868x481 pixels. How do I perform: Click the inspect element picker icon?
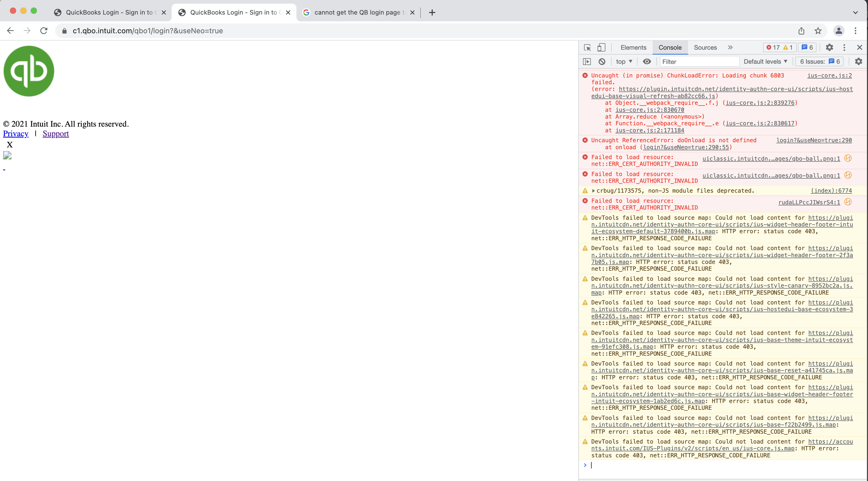tap(587, 48)
